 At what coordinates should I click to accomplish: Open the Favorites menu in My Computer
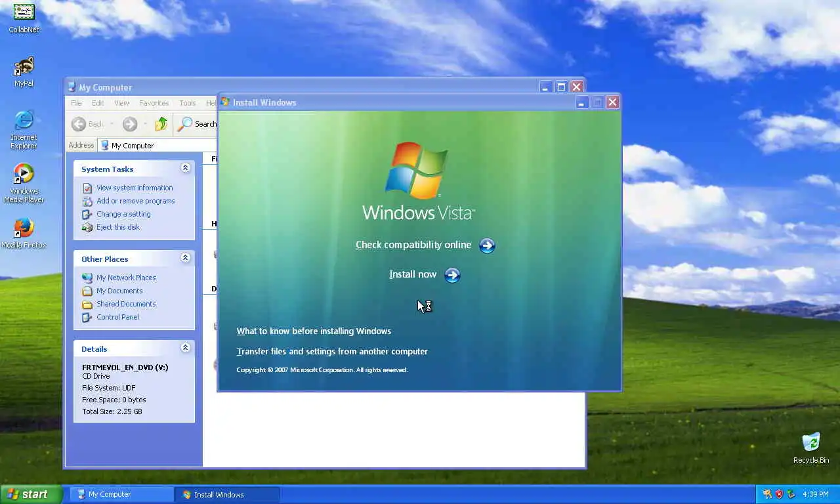coord(154,103)
